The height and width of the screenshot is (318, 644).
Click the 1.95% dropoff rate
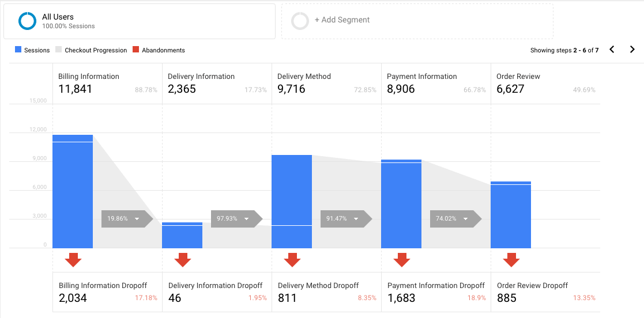[258, 298]
